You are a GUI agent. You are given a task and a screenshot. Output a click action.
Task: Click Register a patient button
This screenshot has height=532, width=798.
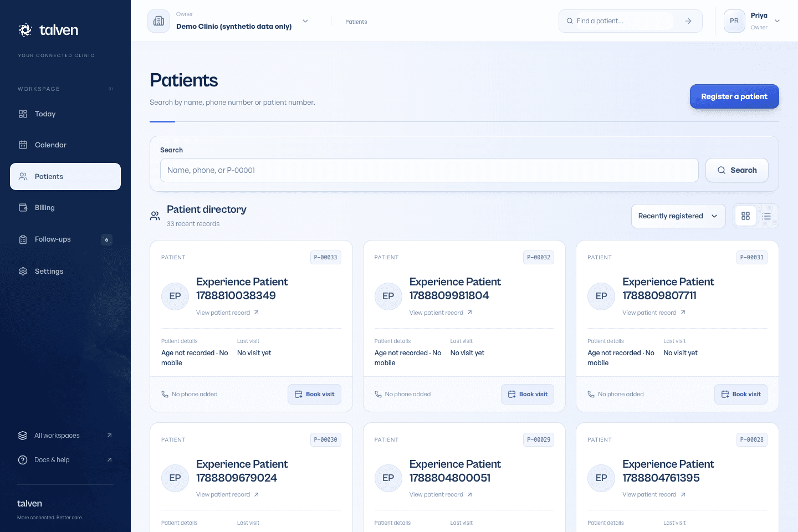click(x=734, y=96)
